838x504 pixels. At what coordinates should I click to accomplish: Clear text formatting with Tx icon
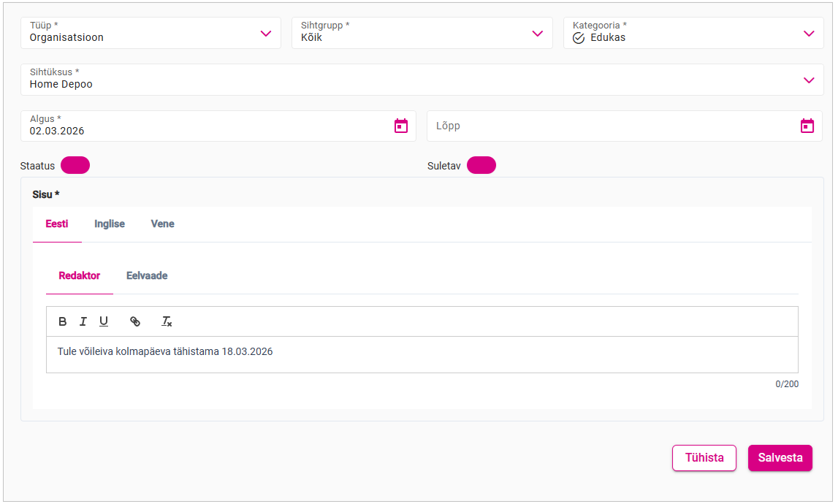pos(167,321)
